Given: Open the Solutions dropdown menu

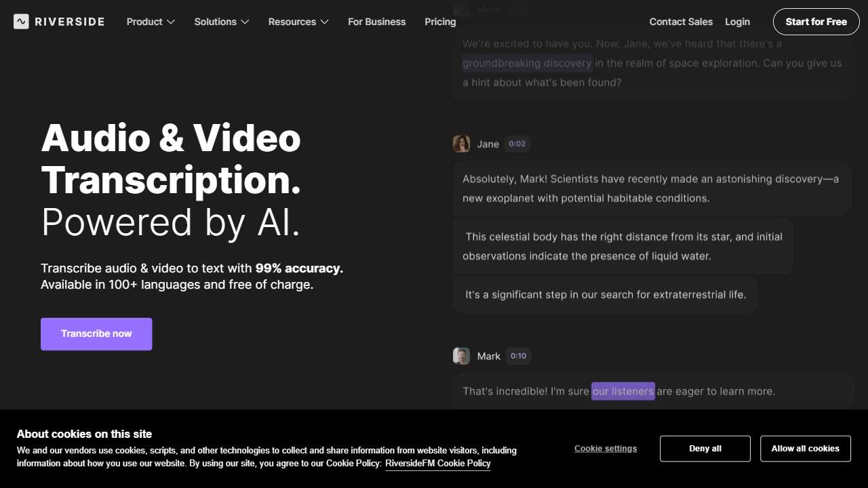Looking at the screenshot, I should [x=221, y=22].
